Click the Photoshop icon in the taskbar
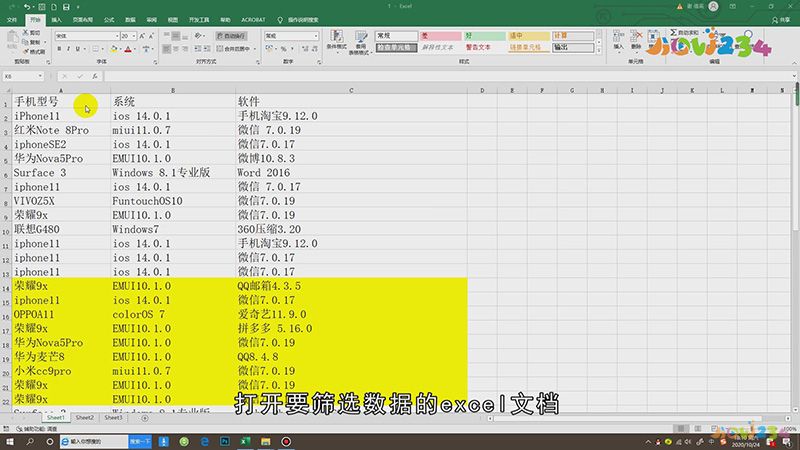Image resolution: width=800 pixels, height=450 pixels. (225, 441)
